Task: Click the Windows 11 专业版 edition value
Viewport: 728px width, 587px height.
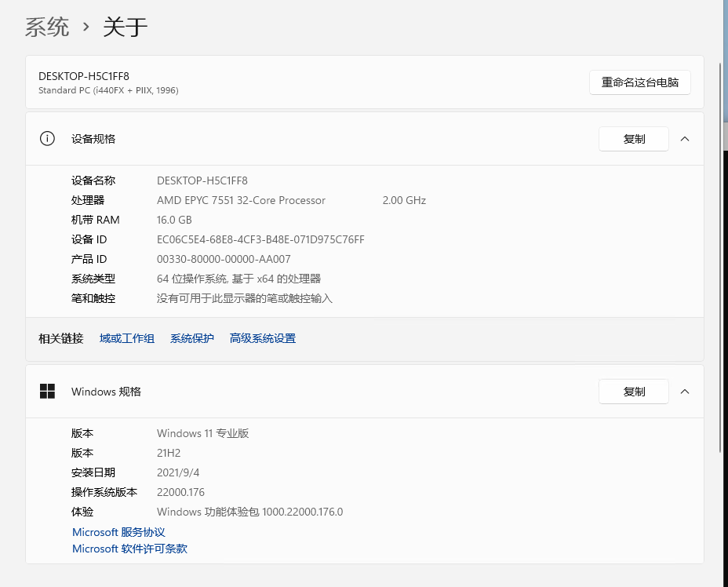Action: click(203, 433)
